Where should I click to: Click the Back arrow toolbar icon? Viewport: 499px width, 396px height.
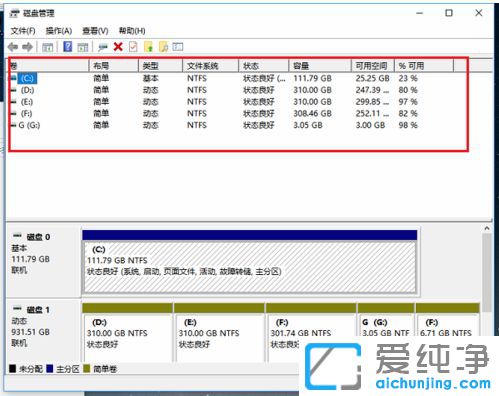(x=13, y=47)
